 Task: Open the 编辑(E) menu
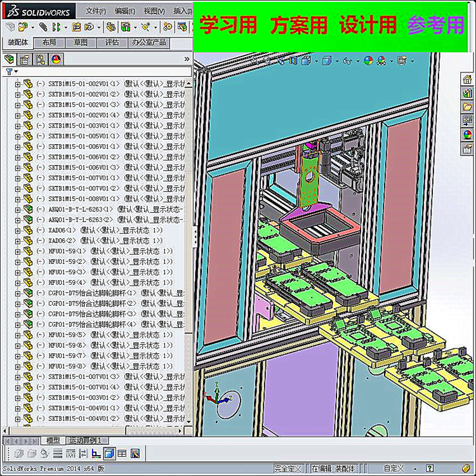(124, 11)
